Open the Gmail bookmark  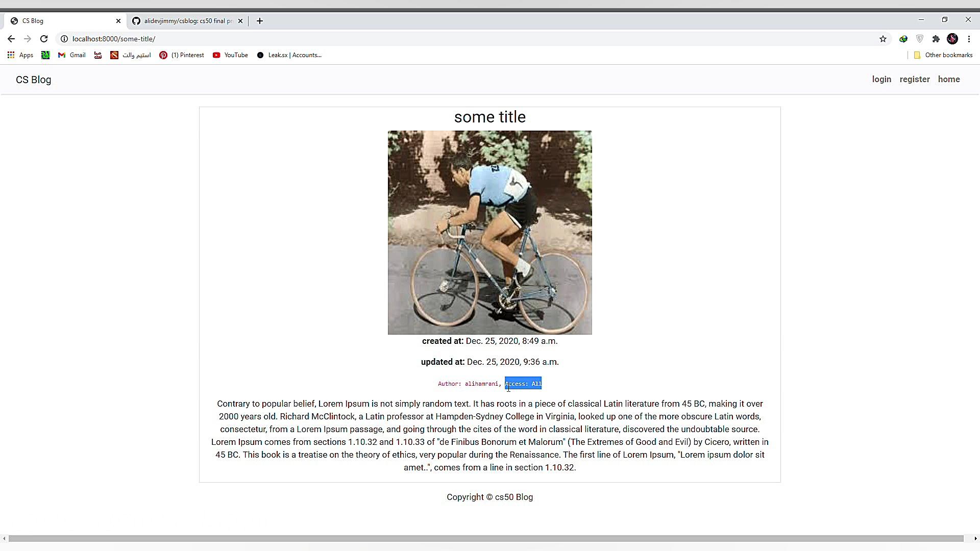pyautogui.click(x=72, y=55)
